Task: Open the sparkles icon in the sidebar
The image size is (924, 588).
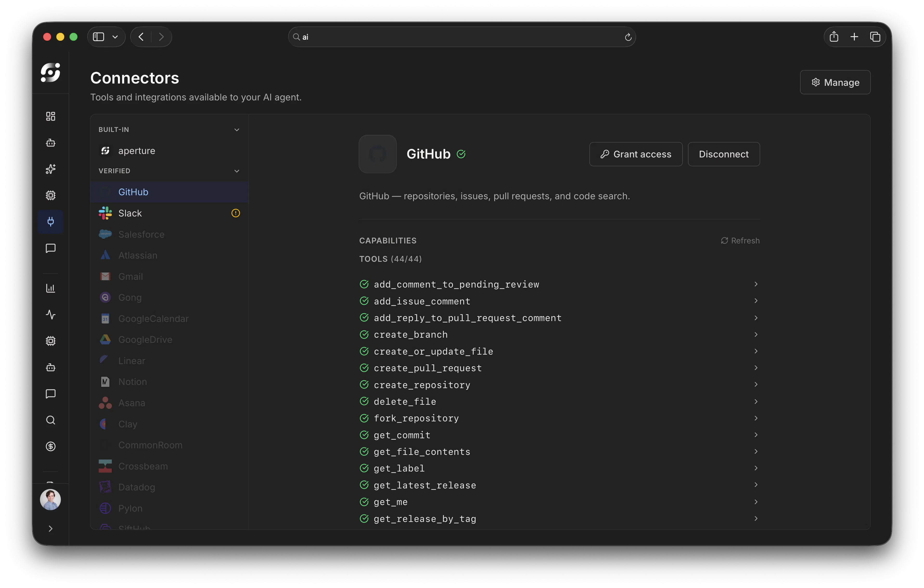Action: click(51, 169)
